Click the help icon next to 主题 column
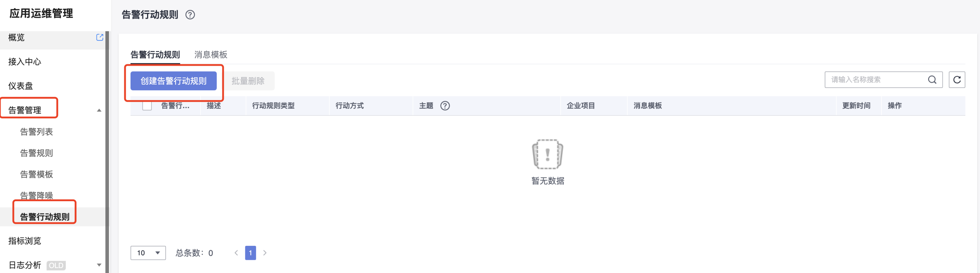Viewport: 980px width, 273px height. [445, 106]
